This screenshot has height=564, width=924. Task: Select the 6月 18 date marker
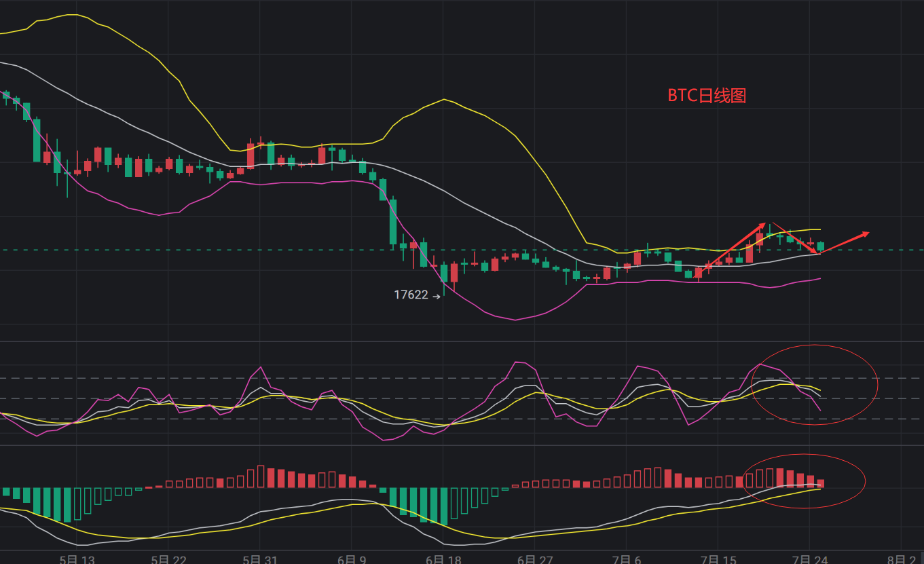[443, 559]
